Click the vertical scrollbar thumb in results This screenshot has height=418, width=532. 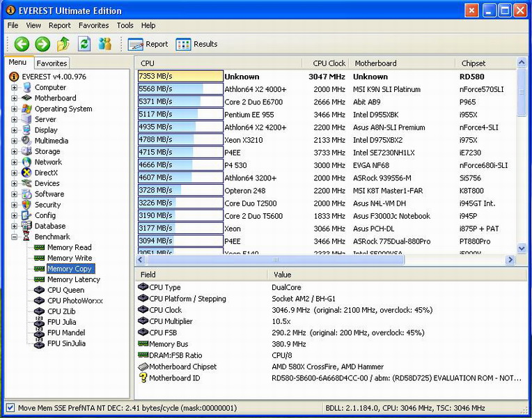(x=522, y=92)
